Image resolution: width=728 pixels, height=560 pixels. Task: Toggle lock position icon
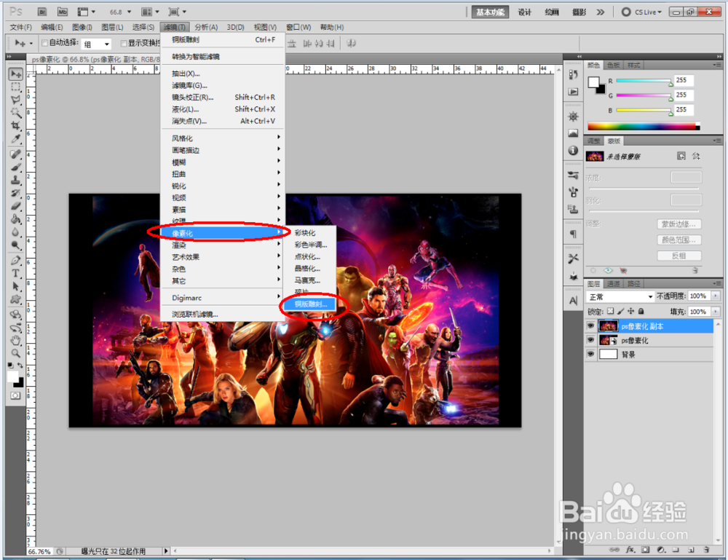(x=630, y=312)
